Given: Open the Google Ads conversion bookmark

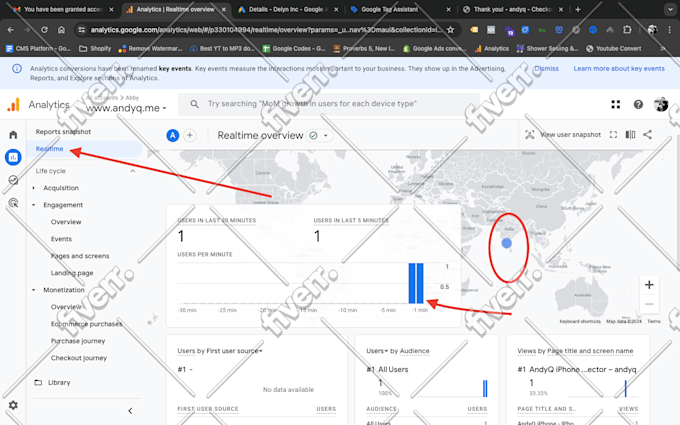Looking at the screenshot, I should pos(435,49).
